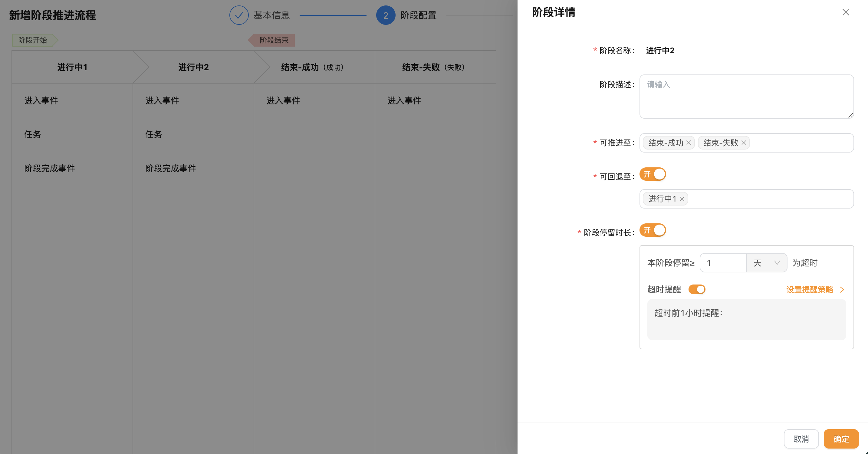Remove the 进行中1 tag
The width and height of the screenshot is (868, 454).
coord(682,199)
